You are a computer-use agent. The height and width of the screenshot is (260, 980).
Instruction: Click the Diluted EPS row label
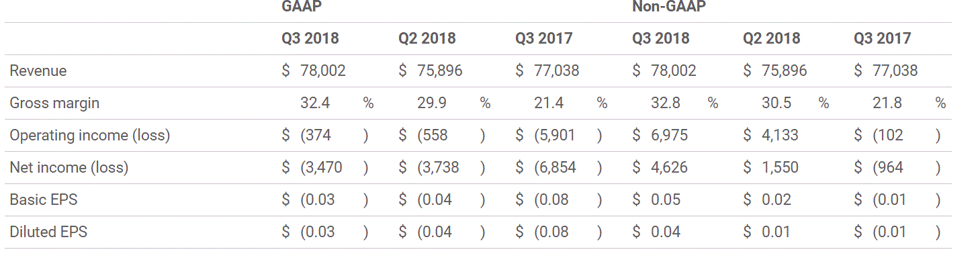[48, 232]
